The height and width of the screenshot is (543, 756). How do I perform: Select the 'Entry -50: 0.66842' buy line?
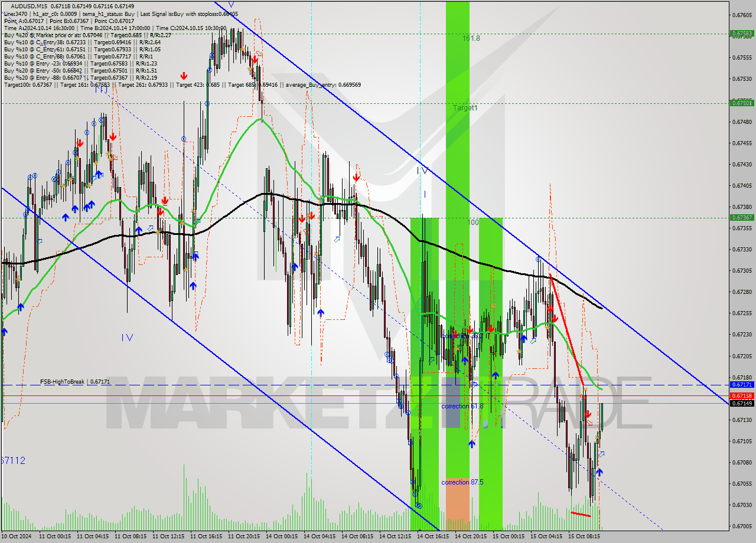[x=80, y=70]
